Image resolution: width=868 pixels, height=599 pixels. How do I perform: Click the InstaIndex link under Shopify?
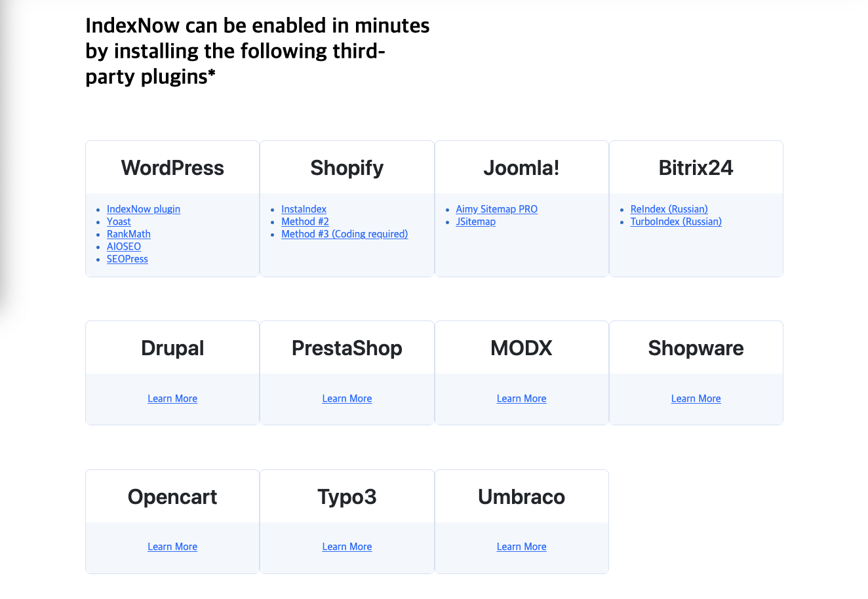click(x=304, y=209)
